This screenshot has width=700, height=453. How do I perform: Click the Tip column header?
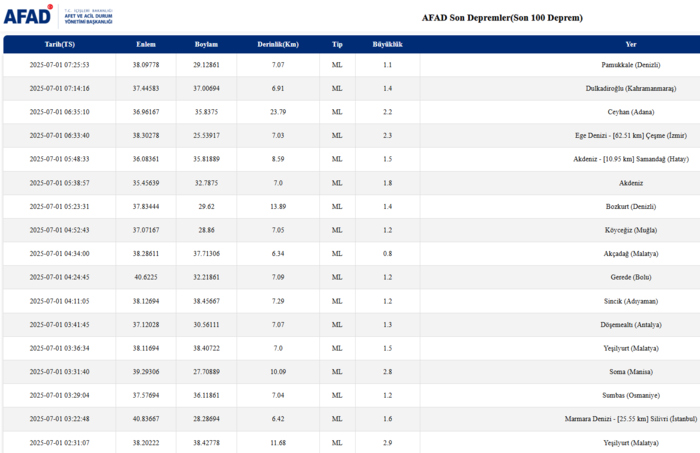click(337, 45)
